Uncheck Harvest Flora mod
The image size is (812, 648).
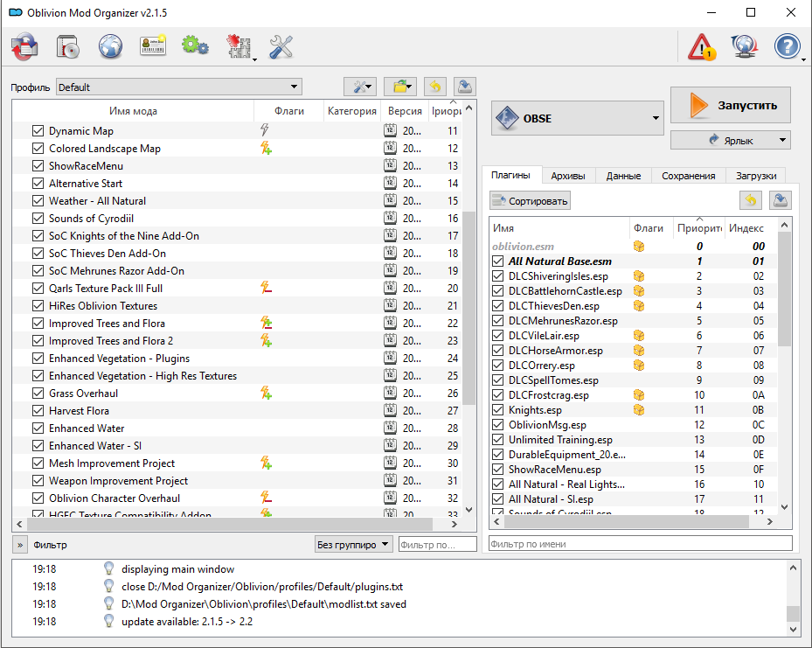click(x=38, y=411)
